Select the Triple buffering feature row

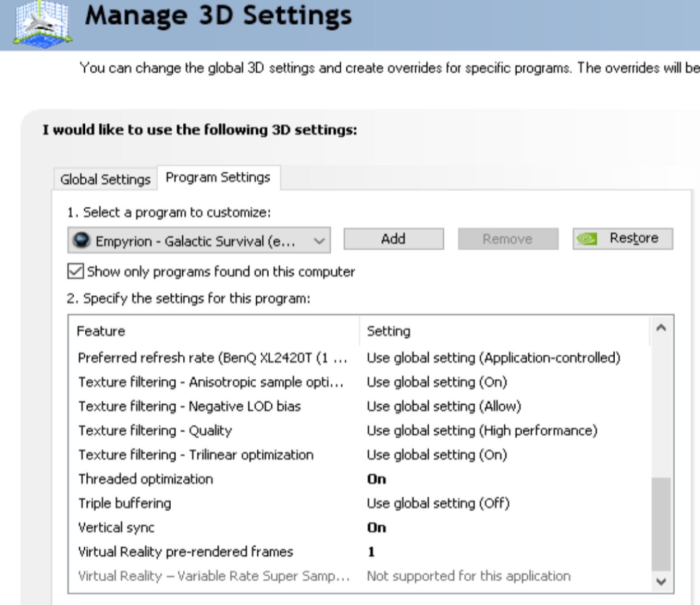[125, 503]
